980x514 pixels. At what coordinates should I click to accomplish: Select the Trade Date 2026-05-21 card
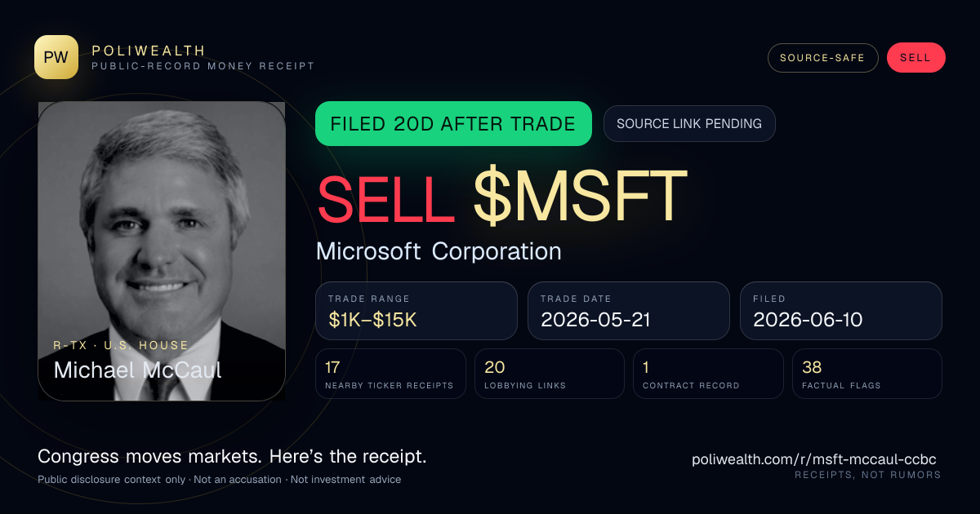[629, 311]
